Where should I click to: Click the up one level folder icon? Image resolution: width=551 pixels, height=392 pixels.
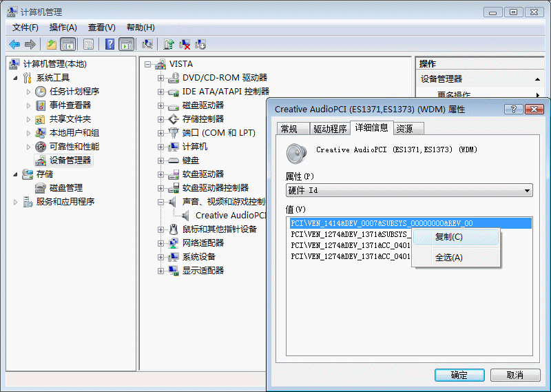click(52, 45)
